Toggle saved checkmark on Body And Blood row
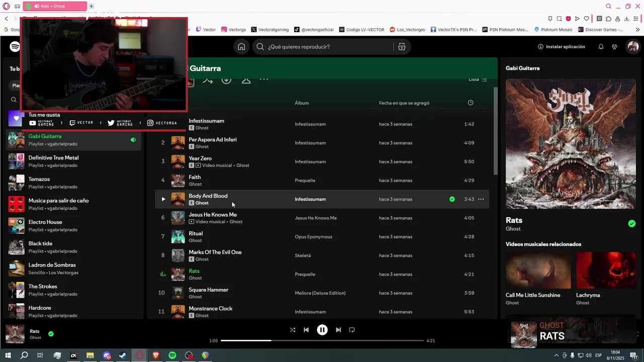The height and width of the screenshot is (362, 644). (x=452, y=199)
